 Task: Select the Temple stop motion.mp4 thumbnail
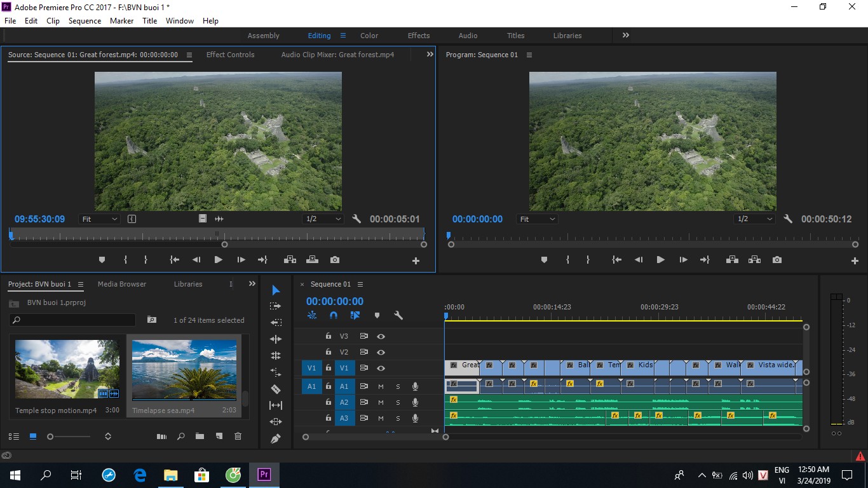67,369
